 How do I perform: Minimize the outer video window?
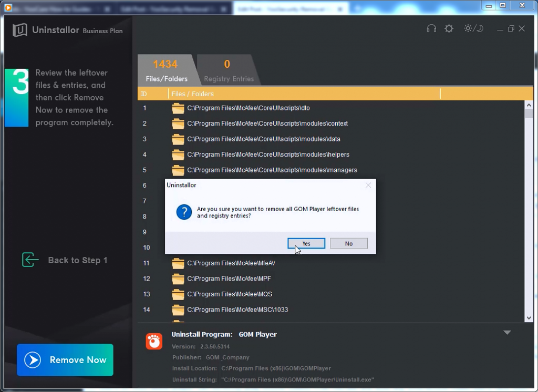click(x=489, y=6)
